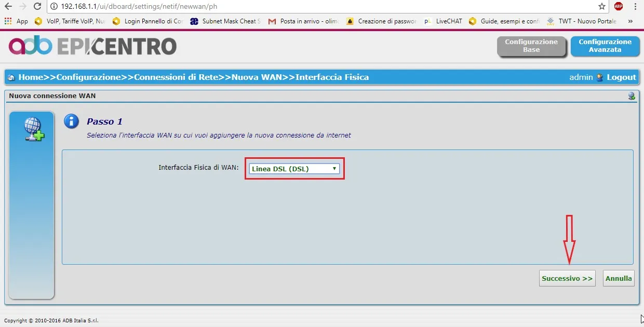This screenshot has width=644, height=327.
Task: Open the Chrome three-dots menu
Action: [x=635, y=6]
